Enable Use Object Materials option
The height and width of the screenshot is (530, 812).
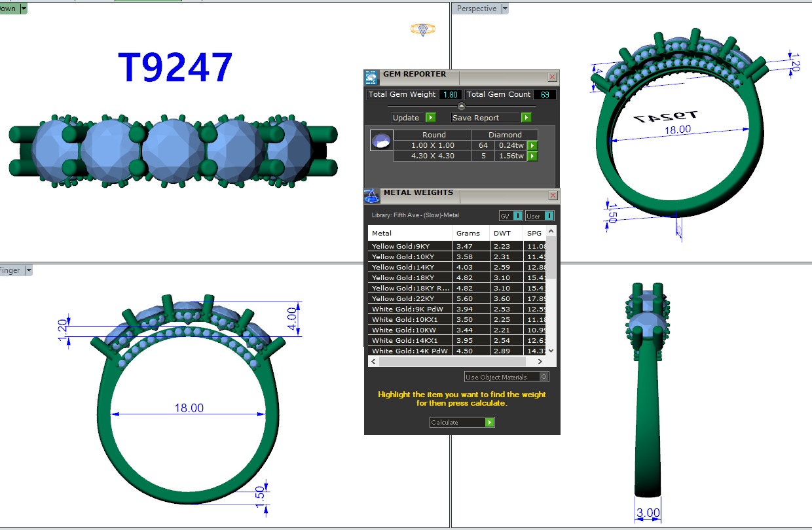click(544, 377)
